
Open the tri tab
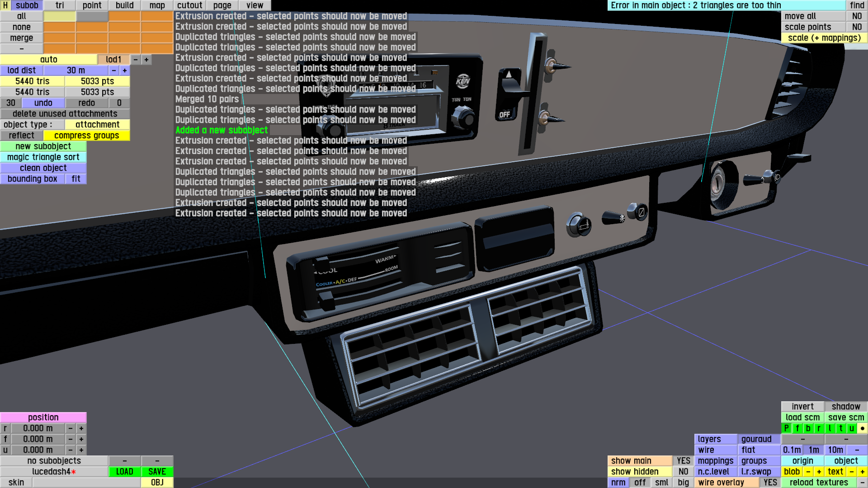pos(60,5)
